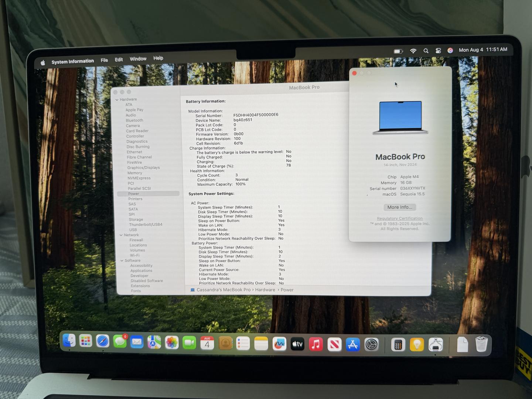Launch Safari from the Dock
Viewport: 532px width, 399px height.
[103, 341]
